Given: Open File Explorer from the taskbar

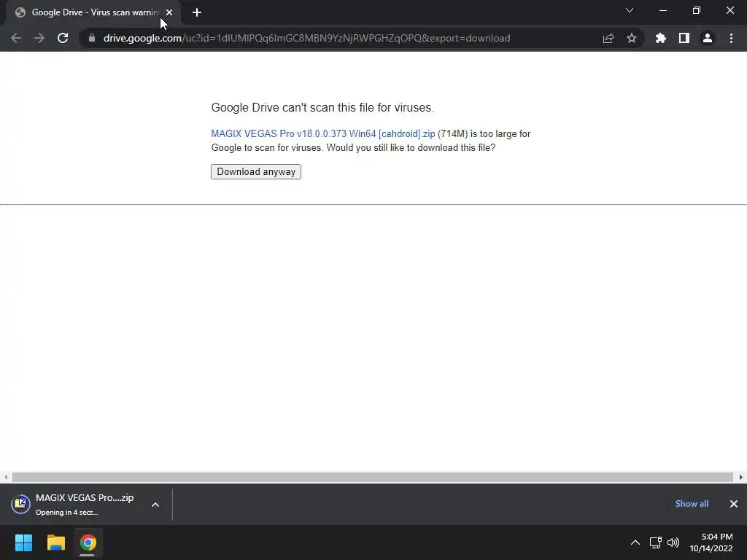Looking at the screenshot, I should pyautogui.click(x=55, y=542).
